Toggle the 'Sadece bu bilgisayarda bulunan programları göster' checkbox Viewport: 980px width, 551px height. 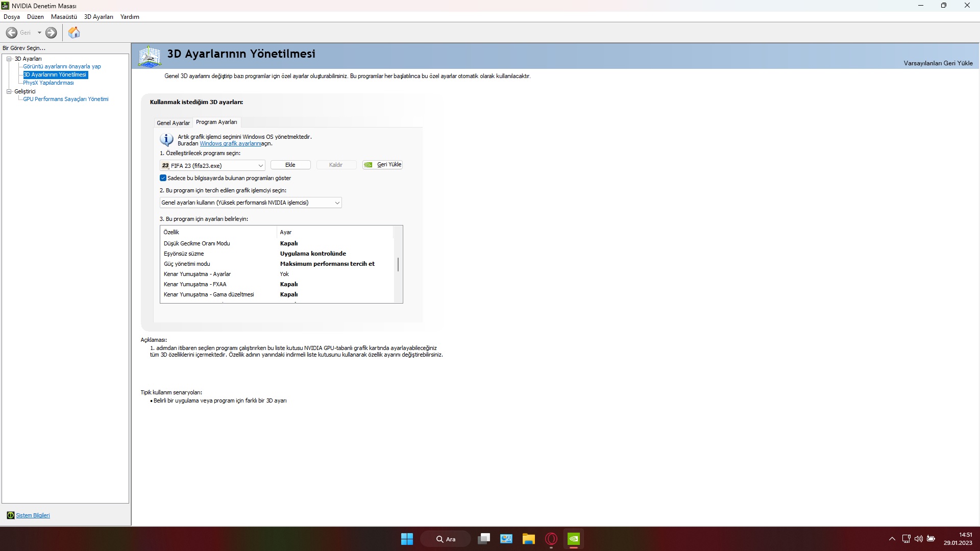click(163, 178)
